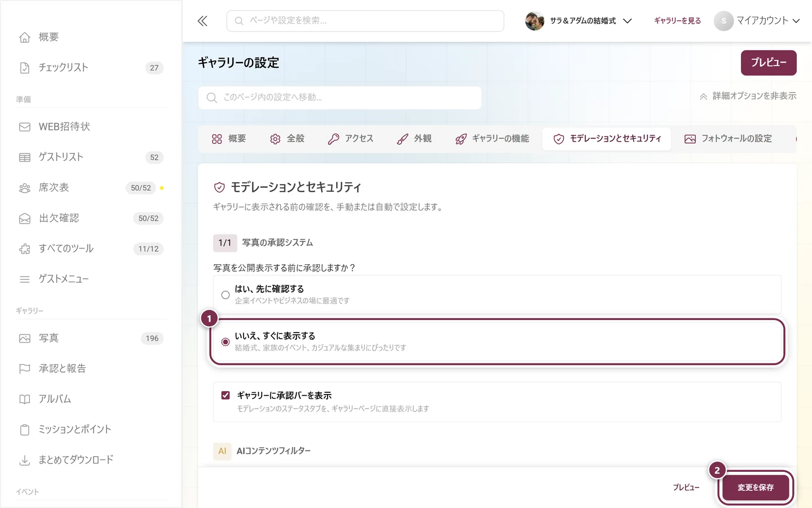
Task: Click the table icon for ゲストリスト
Action: (25, 157)
